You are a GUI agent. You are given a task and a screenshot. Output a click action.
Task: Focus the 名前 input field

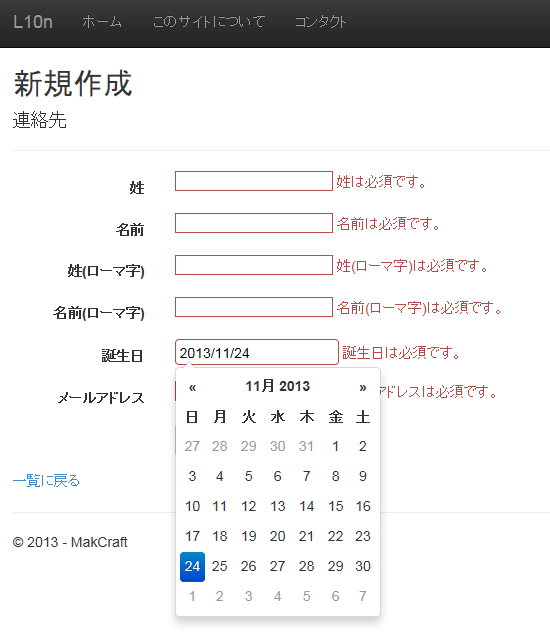click(254, 223)
